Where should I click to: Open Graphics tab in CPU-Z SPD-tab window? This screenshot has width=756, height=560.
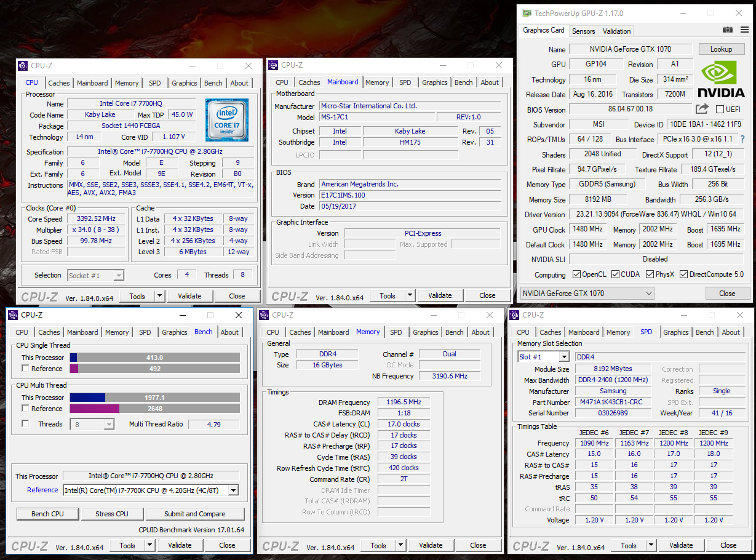tap(676, 332)
